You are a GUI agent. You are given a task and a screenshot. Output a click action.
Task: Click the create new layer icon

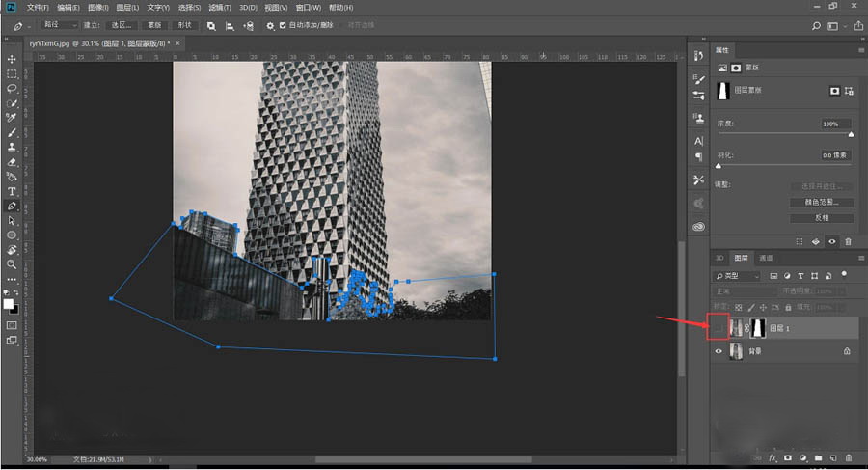click(x=831, y=457)
